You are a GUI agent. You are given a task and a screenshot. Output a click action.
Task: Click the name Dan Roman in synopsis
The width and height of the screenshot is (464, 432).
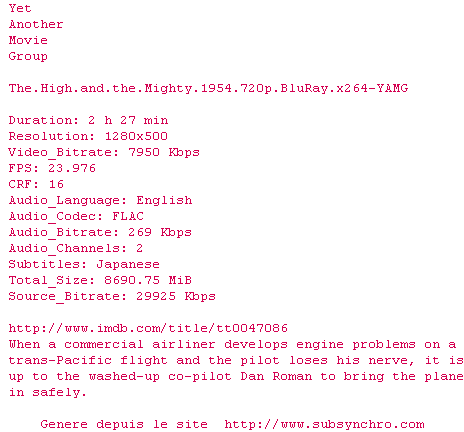276,376
